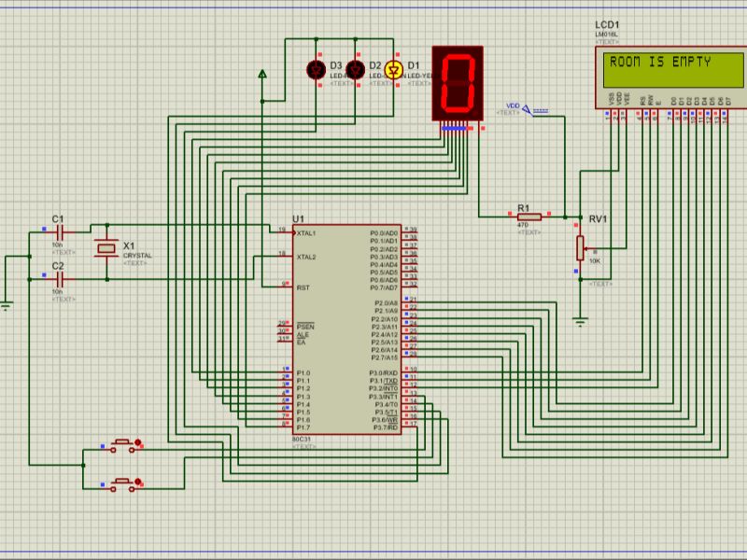Click the ground symbol on the far left

[x=7, y=301]
